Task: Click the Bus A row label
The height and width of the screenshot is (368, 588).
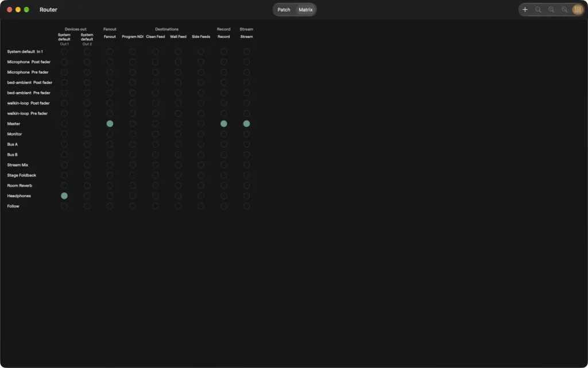Action: tap(13, 144)
